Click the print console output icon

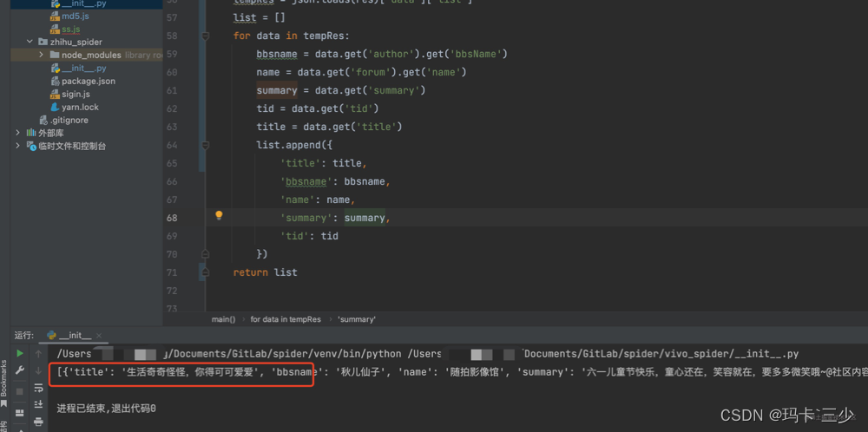(x=38, y=422)
